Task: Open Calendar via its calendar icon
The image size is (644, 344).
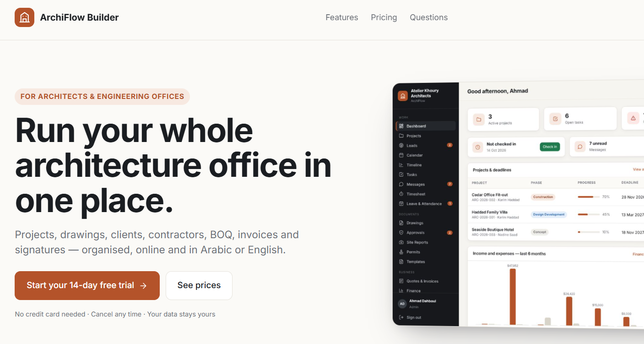Action: [x=401, y=155]
